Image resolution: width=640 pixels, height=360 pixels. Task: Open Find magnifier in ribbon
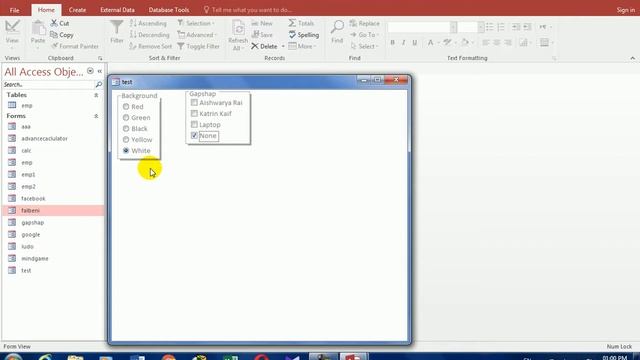337,27
